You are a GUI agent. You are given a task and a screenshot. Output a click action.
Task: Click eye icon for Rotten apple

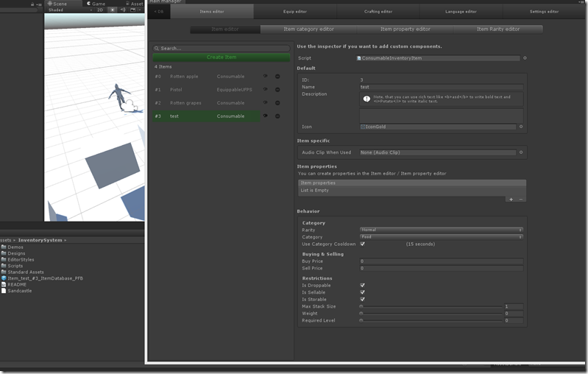click(x=266, y=76)
